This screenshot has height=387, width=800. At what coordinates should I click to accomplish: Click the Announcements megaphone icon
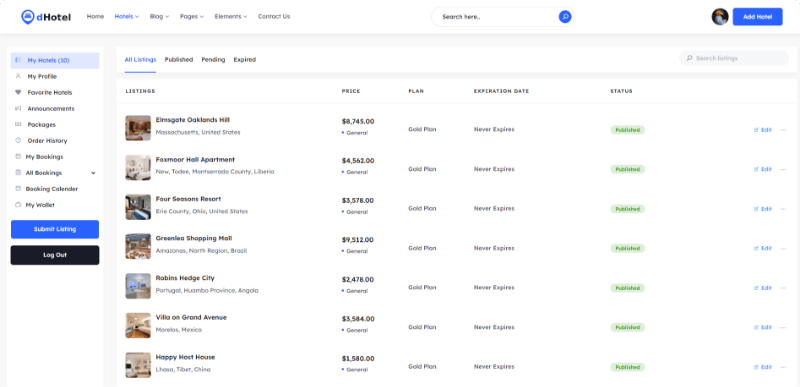[18, 109]
